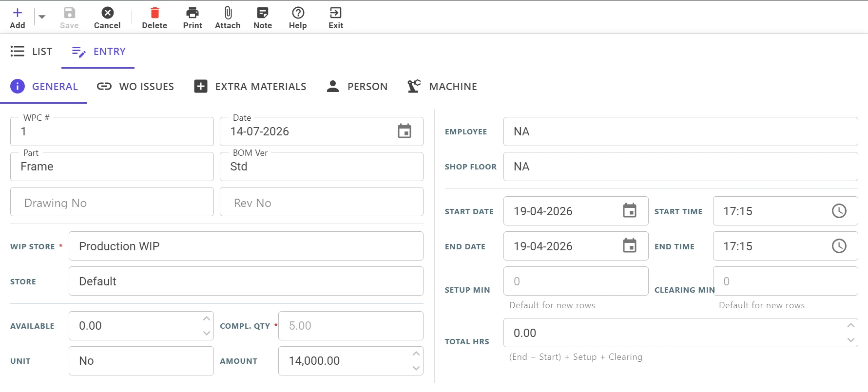
Task: Attach a file with the paperclip icon
Action: [x=228, y=13]
